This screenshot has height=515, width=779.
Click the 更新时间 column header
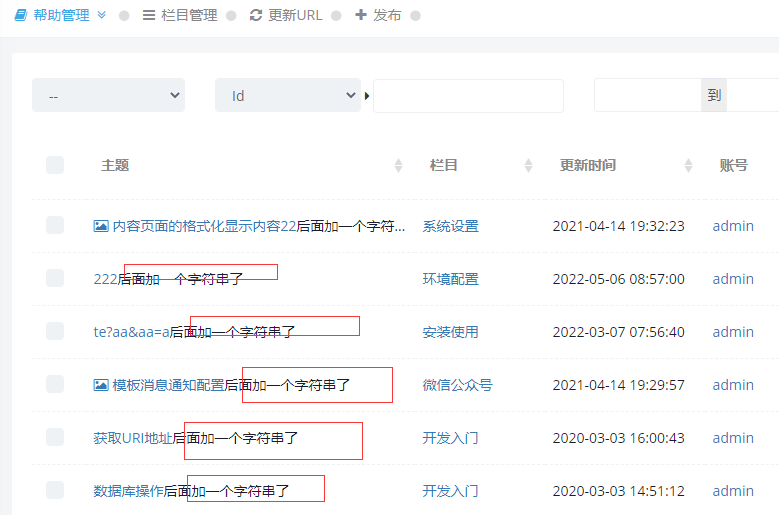[x=588, y=165]
